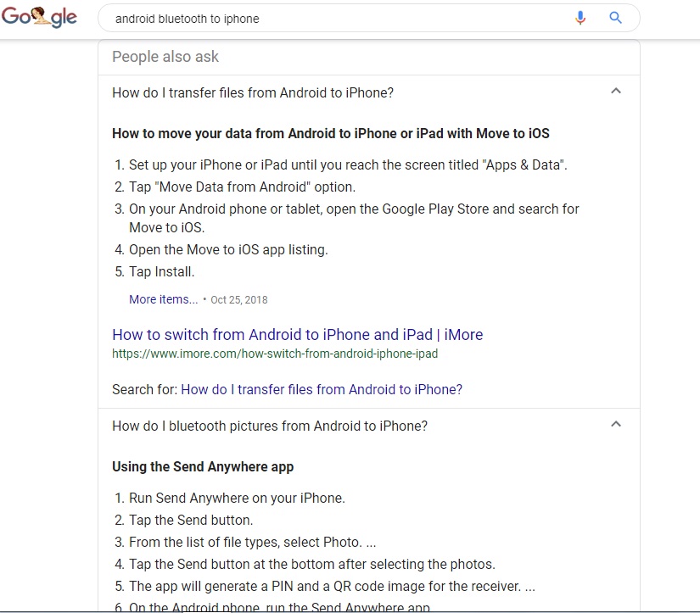The image size is (700, 613).
Task: Open the 'More items...' link
Action: (163, 299)
